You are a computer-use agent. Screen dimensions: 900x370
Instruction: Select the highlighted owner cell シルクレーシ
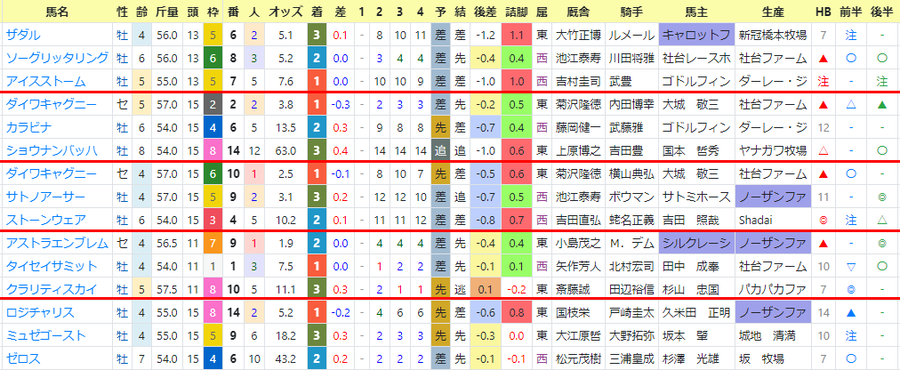696,243
